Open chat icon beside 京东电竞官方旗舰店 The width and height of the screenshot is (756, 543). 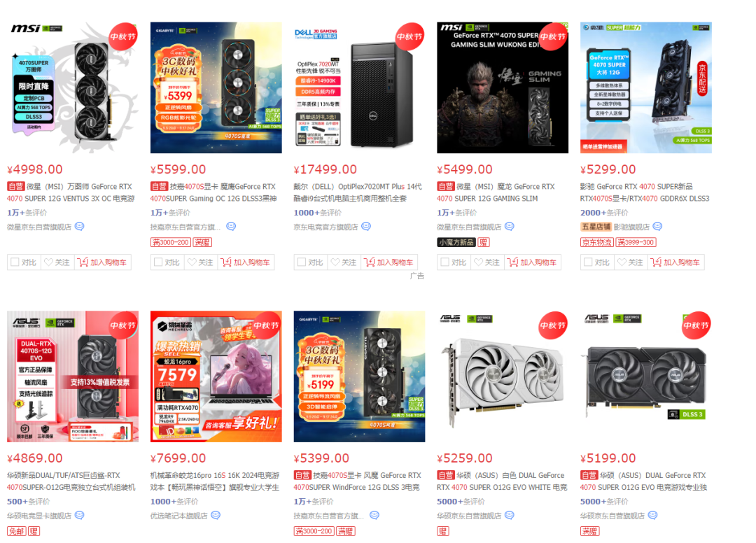tap(366, 227)
